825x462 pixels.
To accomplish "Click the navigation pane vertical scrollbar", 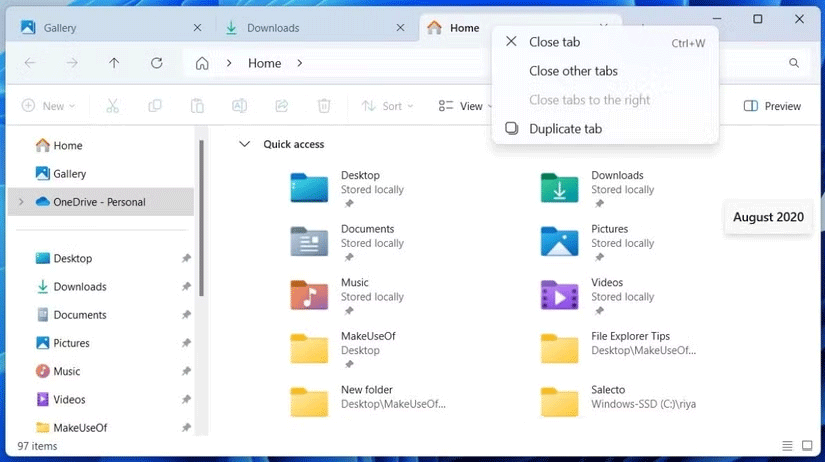I will (201, 215).
